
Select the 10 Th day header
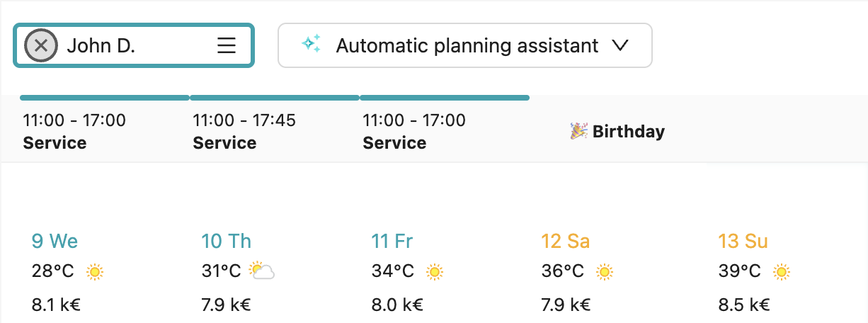coord(226,242)
